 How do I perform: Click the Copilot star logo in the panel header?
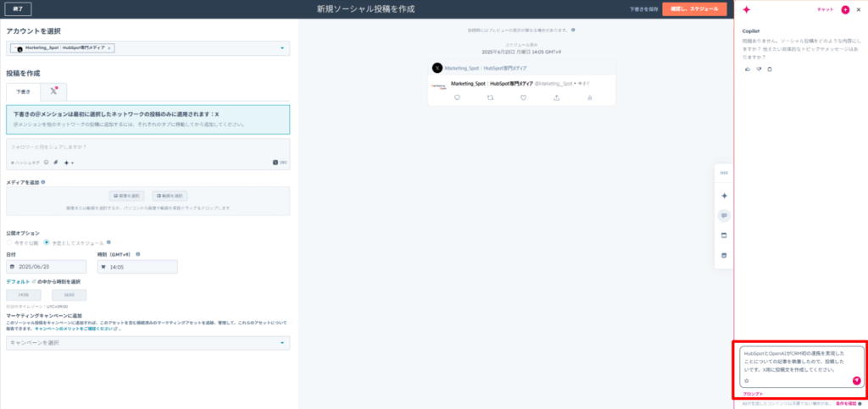tap(746, 9)
